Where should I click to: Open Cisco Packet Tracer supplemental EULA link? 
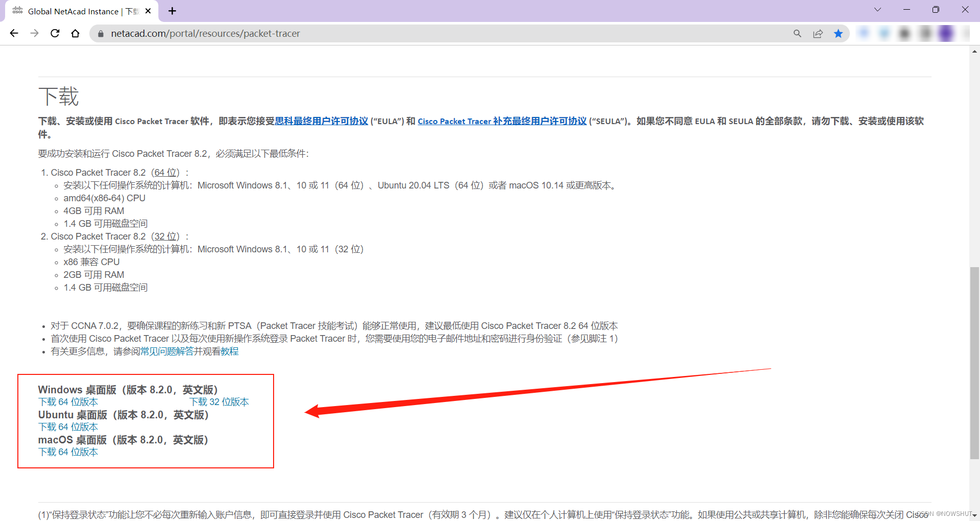pyautogui.click(x=502, y=121)
